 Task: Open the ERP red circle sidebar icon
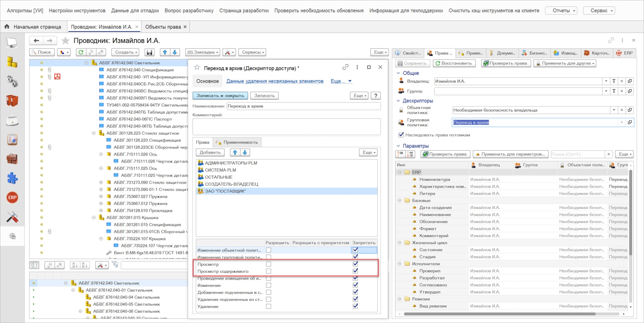(12, 197)
